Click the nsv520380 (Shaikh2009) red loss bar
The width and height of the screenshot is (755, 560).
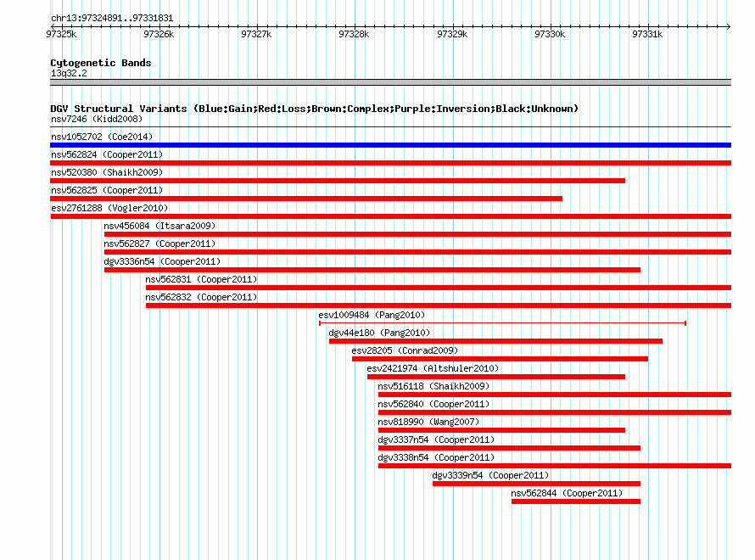[x=338, y=181]
